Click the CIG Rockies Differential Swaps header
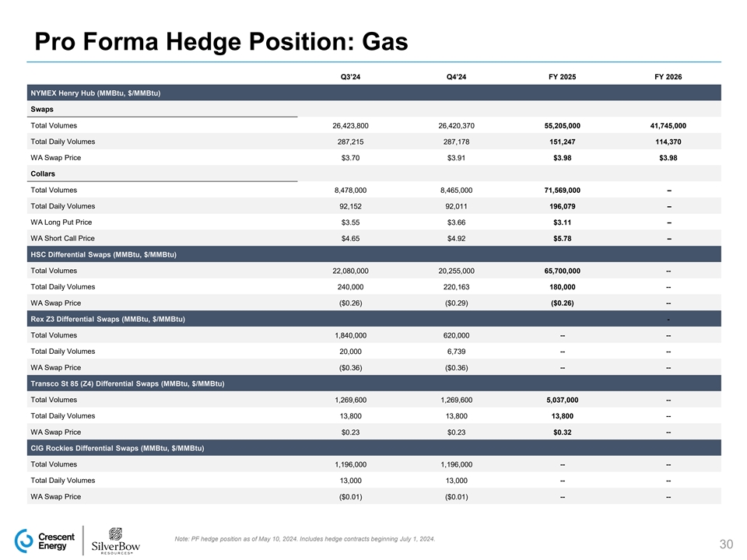 click(x=117, y=448)
